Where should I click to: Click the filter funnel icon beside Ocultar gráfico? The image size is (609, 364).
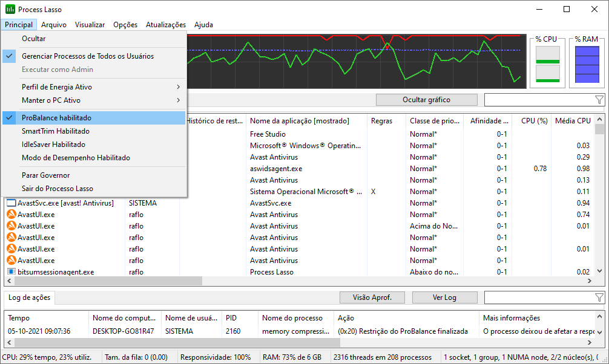point(599,100)
